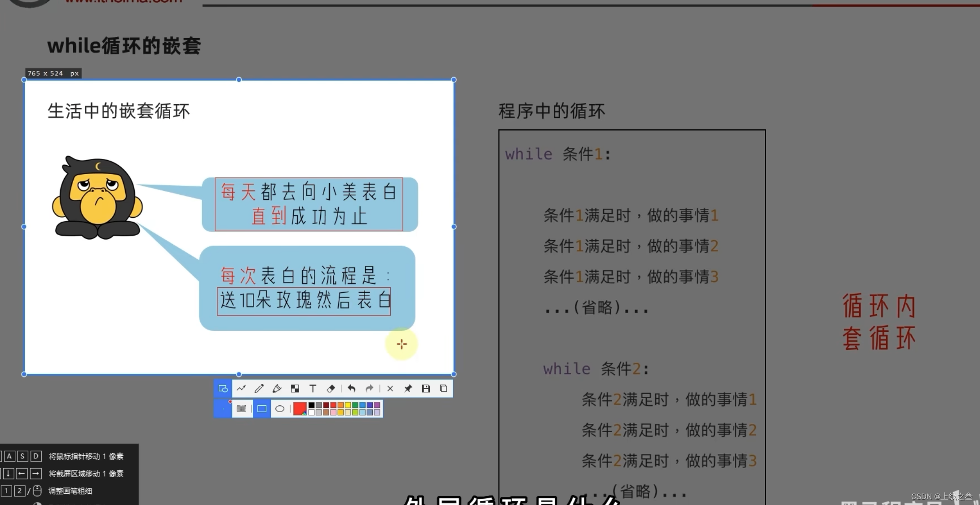
Task: Select the text annotation tool
Action: coord(313,389)
